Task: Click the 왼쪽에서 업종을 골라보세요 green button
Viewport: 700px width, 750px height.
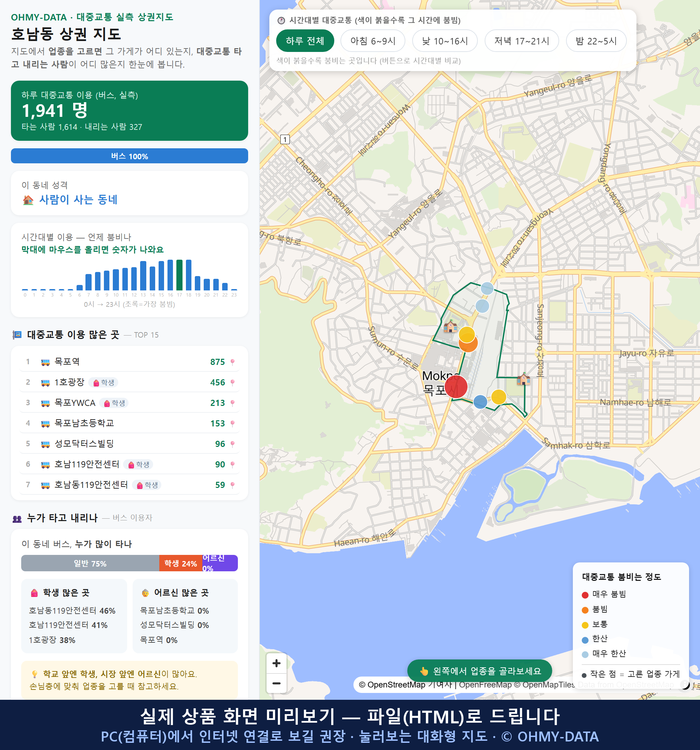Action: coord(480,671)
